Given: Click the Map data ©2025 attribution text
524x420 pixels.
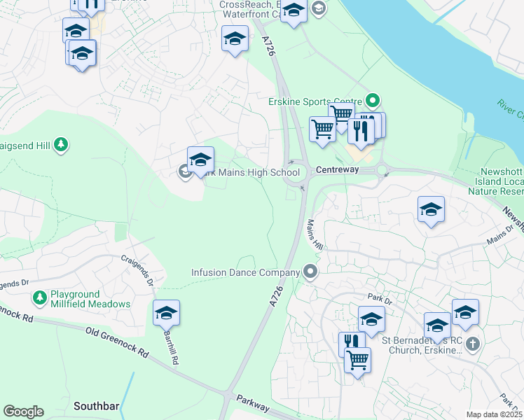Looking at the screenshot, I should click(x=495, y=415).
